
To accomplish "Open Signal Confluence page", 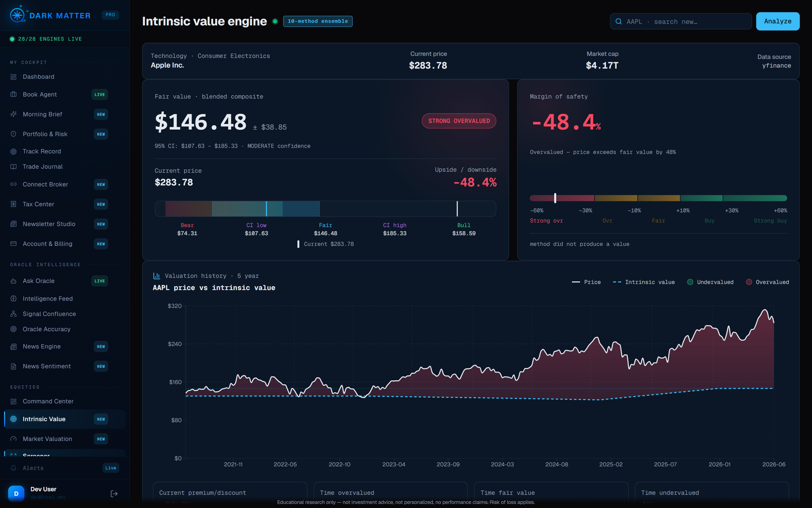I will click(x=64, y=314).
